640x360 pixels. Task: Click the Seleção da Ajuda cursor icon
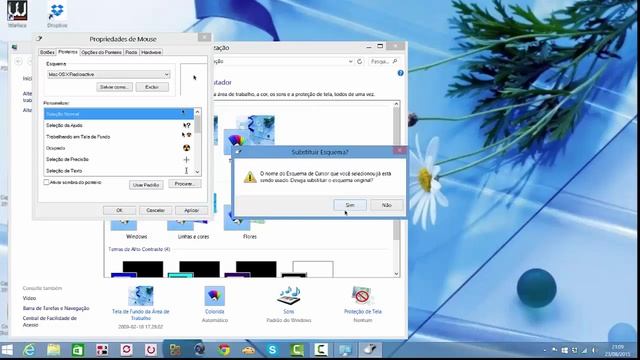(187, 125)
